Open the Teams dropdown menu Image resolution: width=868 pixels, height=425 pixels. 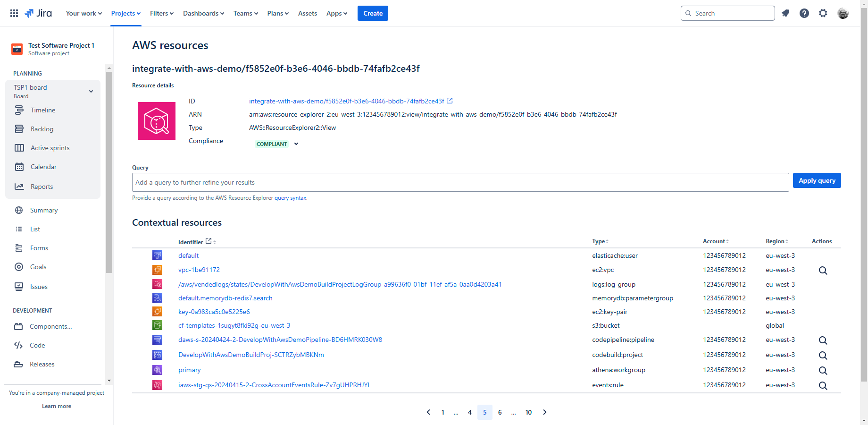point(246,13)
